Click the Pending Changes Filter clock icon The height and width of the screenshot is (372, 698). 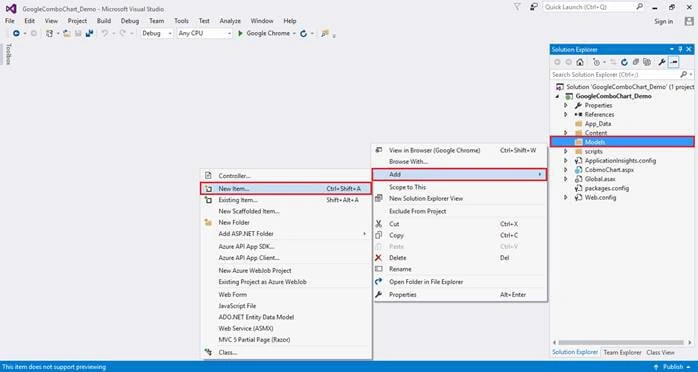coord(597,62)
